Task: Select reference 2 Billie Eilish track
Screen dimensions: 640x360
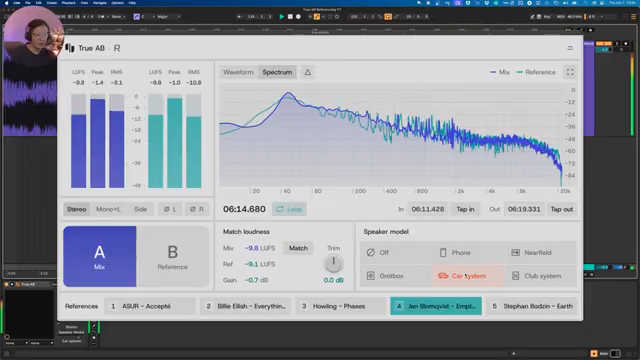Action: pyautogui.click(x=246, y=306)
